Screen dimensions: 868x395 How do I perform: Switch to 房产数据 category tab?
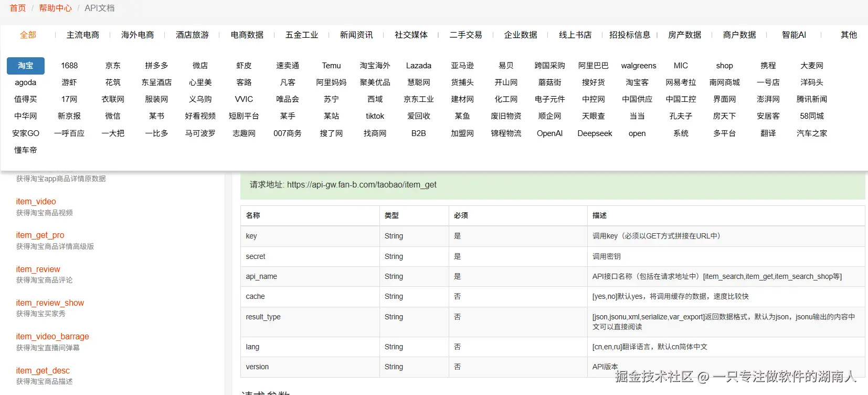click(x=684, y=35)
